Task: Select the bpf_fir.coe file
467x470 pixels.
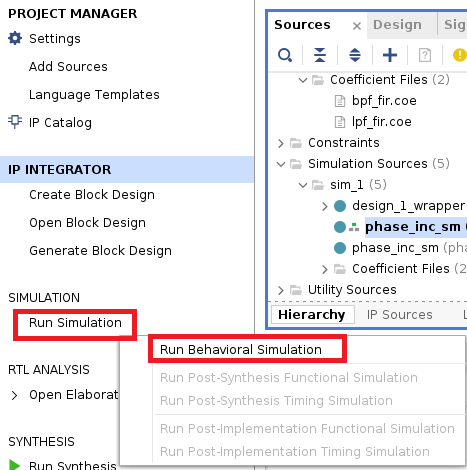Action: pyautogui.click(x=384, y=101)
